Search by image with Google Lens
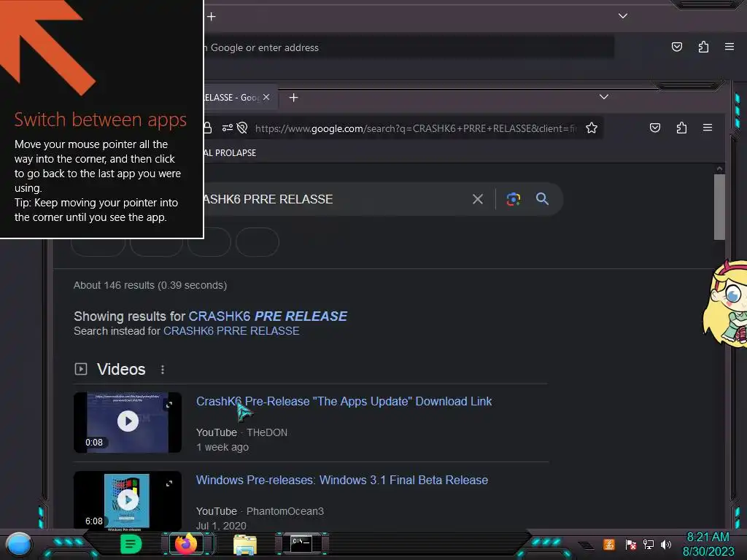The height and width of the screenshot is (560, 747). (513, 199)
